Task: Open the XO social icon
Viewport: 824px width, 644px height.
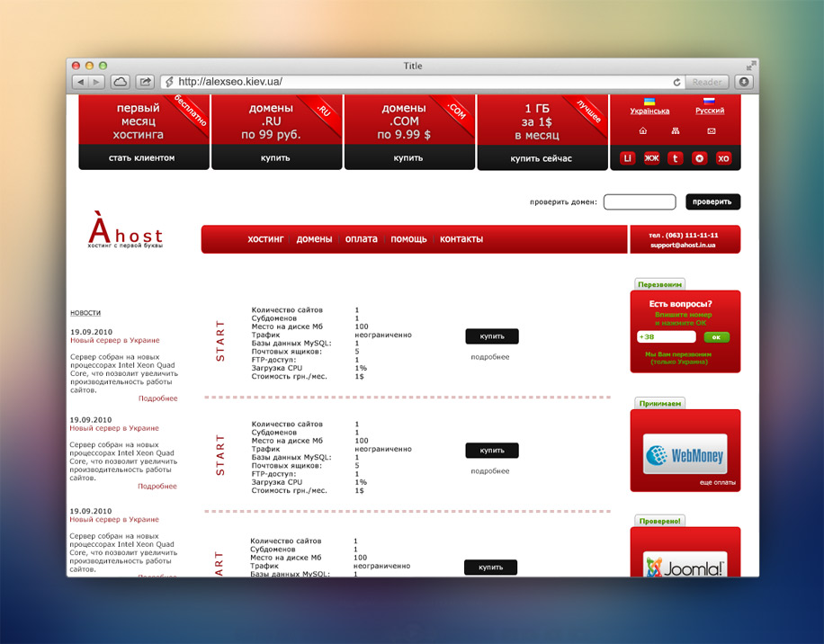Action: (x=724, y=157)
